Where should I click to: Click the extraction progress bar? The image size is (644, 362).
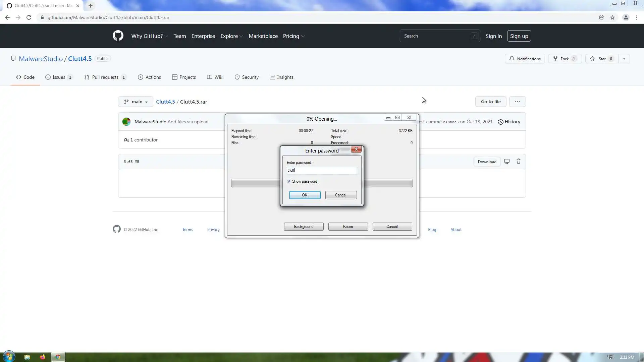click(x=255, y=183)
